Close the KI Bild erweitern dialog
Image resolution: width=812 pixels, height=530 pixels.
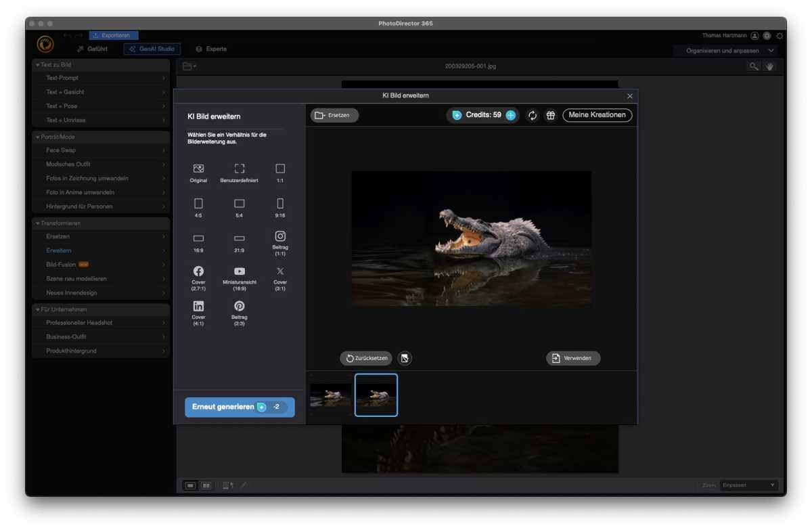click(630, 96)
